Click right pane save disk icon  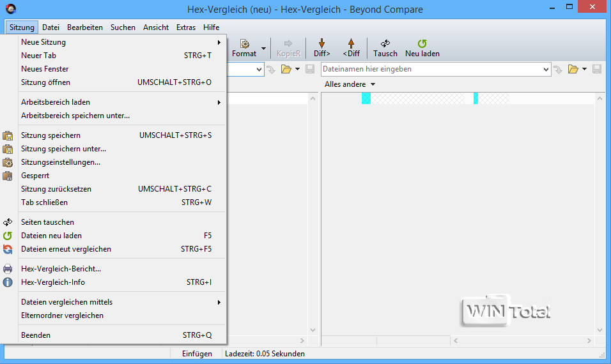coord(596,70)
